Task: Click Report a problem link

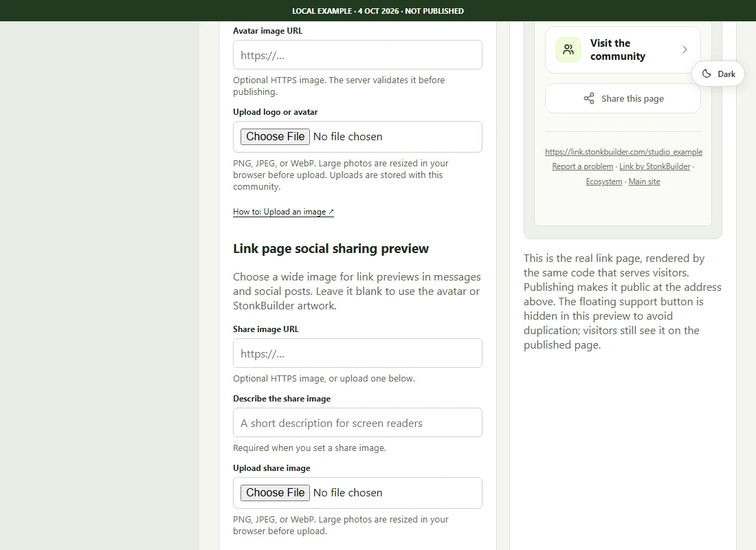Action: pyautogui.click(x=582, y=166)
